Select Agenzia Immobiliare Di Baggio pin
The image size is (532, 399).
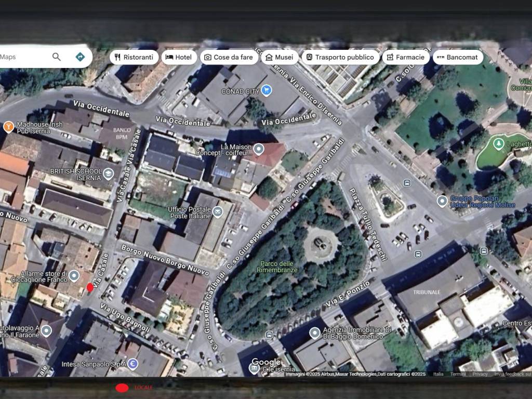coord(314,333)
